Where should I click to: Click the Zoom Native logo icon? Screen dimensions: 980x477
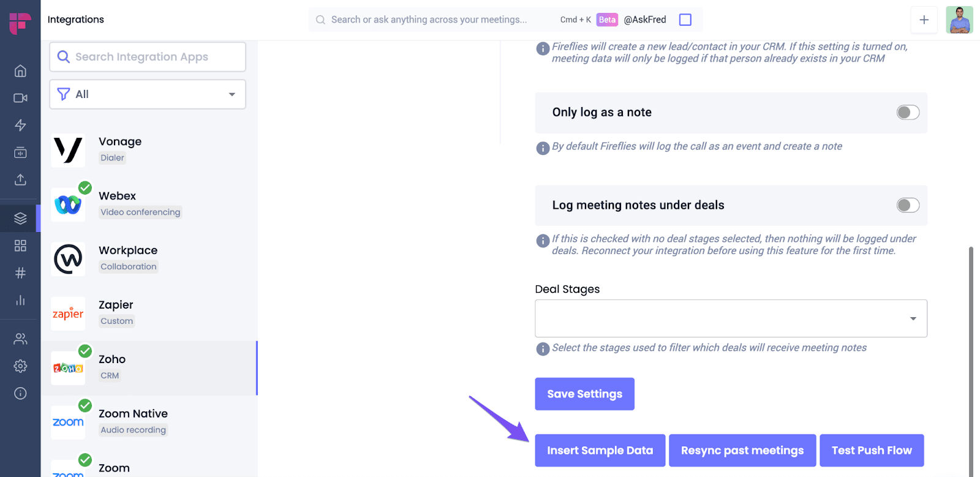(x=68, y=423)
